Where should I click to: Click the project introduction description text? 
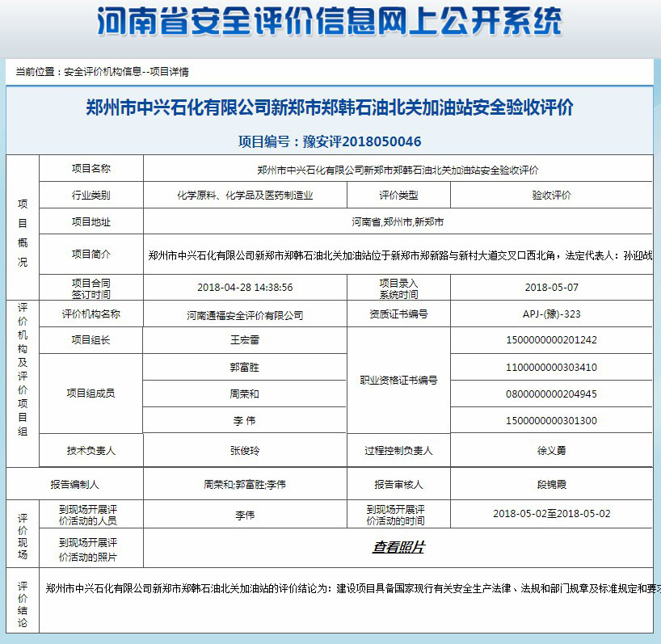pos(400,255)
